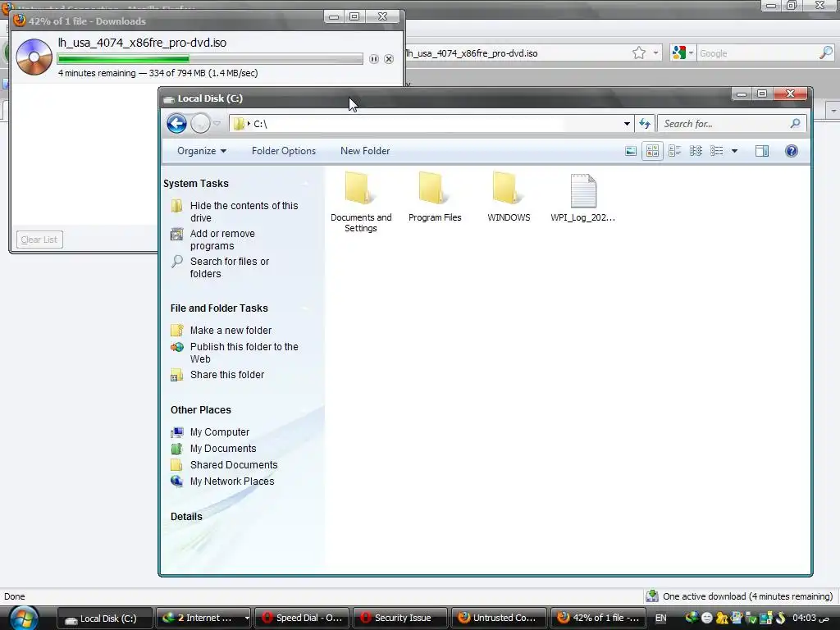Open the Organize menu

click(x=202, y=151)
